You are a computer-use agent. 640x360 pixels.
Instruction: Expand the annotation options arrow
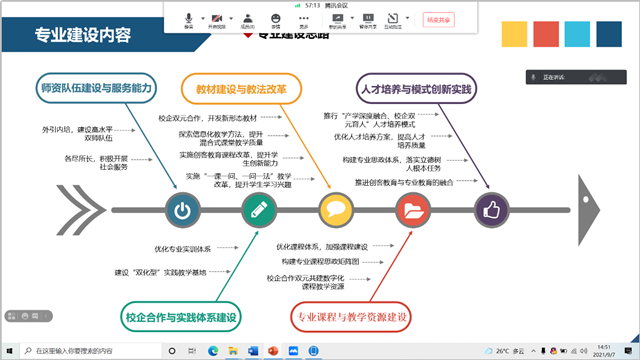point(407,18)
